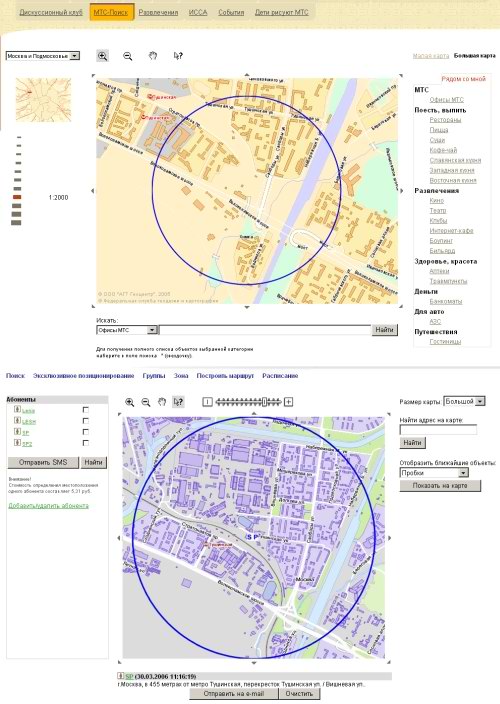Open Эксклюзивное позиционирование menu item
This screenshot has width=500, height=704.
coord(83,376)
